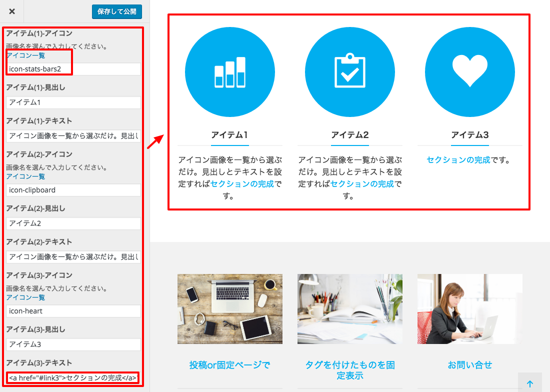Select the アイテム(3)-テキスト field with link HTML
550x392 pixels.
(x=73, y=377)
